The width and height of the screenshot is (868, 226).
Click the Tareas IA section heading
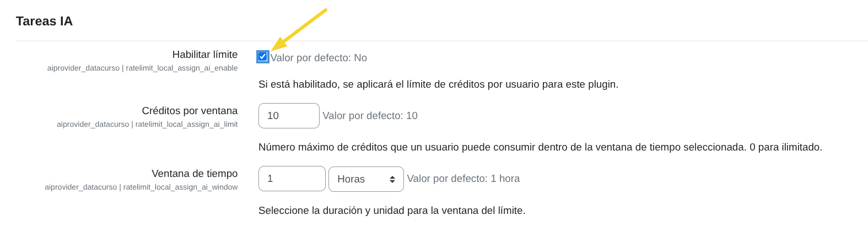pos(44,21)
